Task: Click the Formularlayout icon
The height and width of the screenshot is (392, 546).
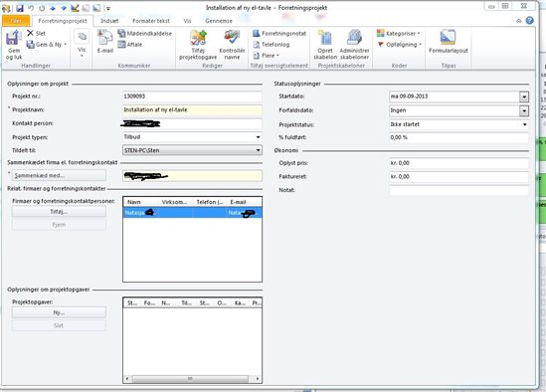Action: (x=449, y=38)
